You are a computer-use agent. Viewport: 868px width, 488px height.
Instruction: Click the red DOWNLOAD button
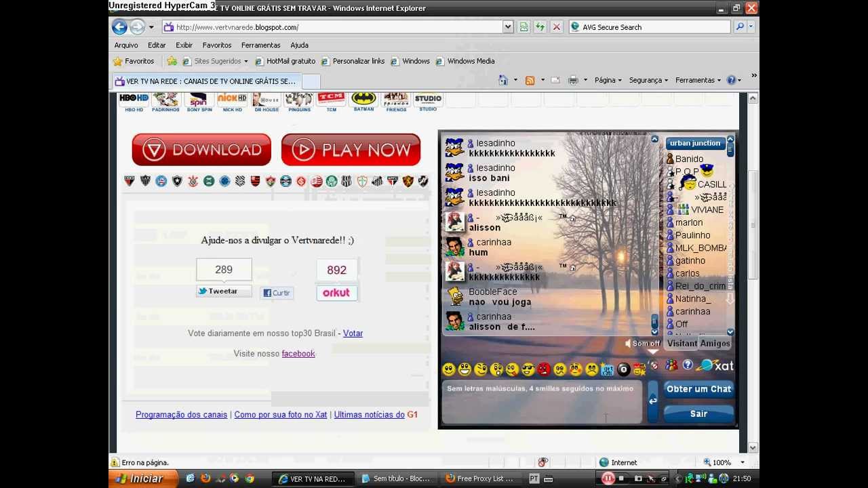201,150
